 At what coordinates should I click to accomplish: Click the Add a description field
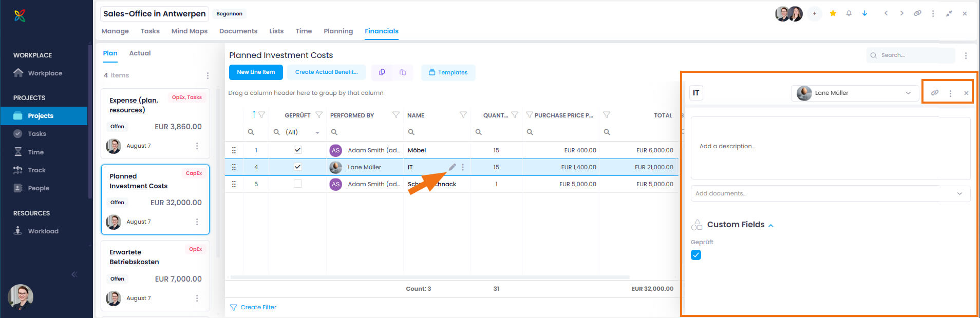[x=830, y=148]
